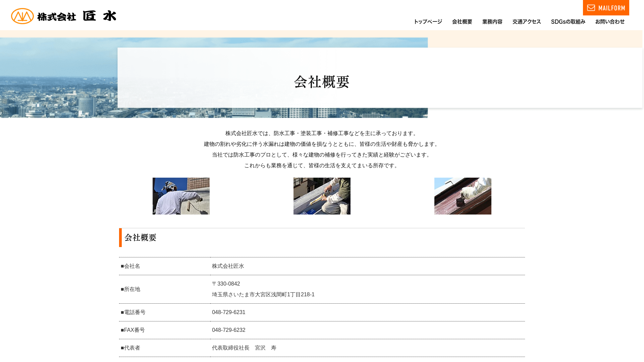Select the ■代表者 row label

pyautogui.click(x=130, y=348)
